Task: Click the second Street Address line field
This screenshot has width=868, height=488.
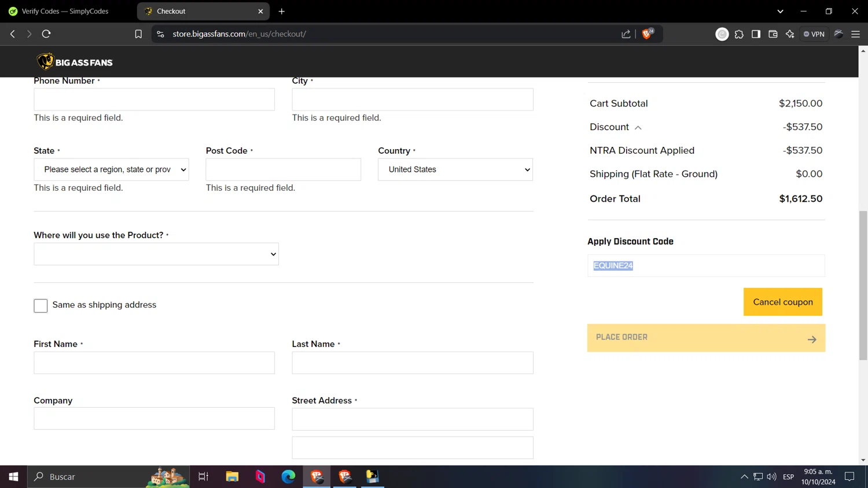Action: (x=413, y=448)
